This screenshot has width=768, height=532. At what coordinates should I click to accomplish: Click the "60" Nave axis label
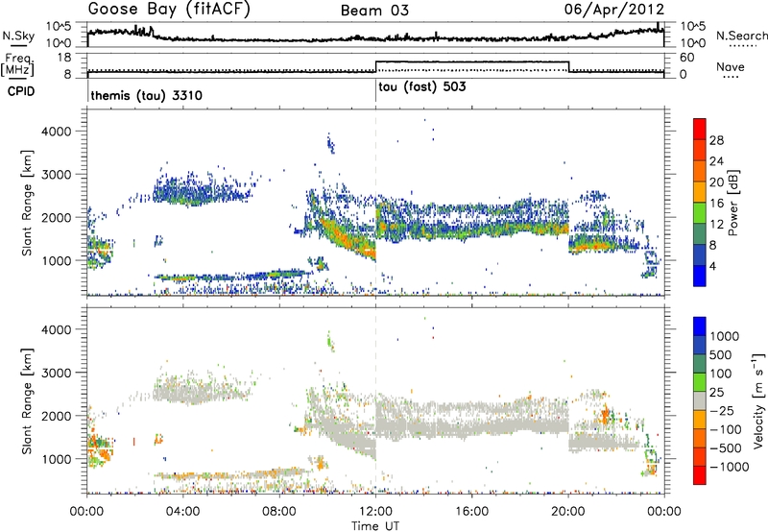[x=687, y=58]
